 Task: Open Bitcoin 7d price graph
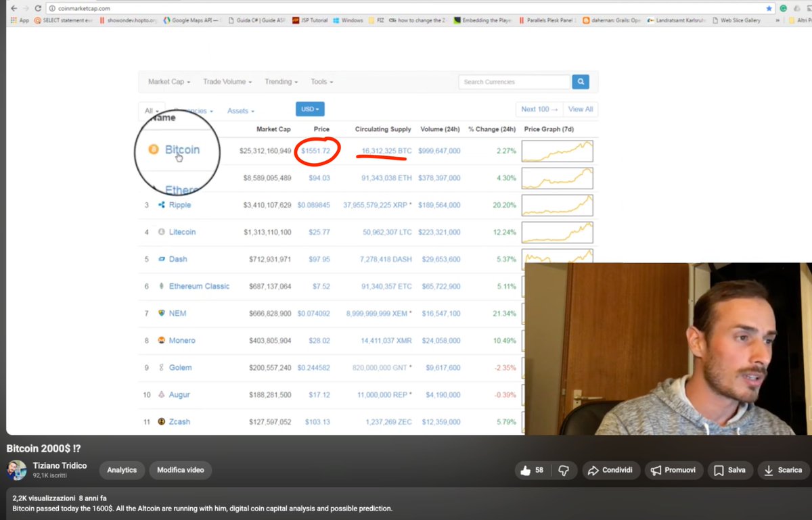click(x=557, y=151)
